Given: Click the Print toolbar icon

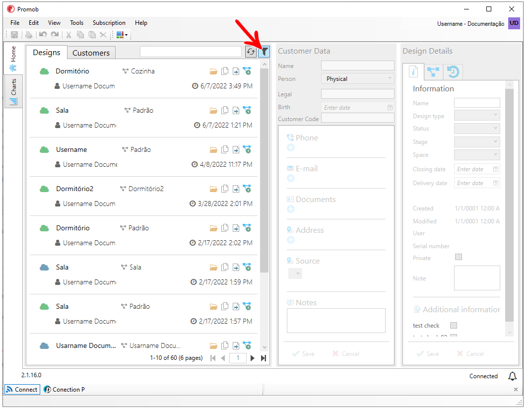Looking at the screenshot, I should (x=29, y=35).
